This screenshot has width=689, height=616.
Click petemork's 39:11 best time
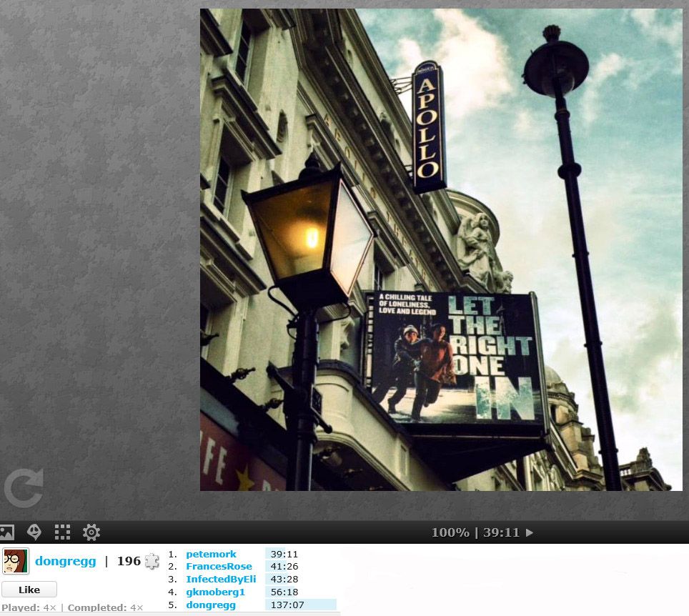click(284, 554)
